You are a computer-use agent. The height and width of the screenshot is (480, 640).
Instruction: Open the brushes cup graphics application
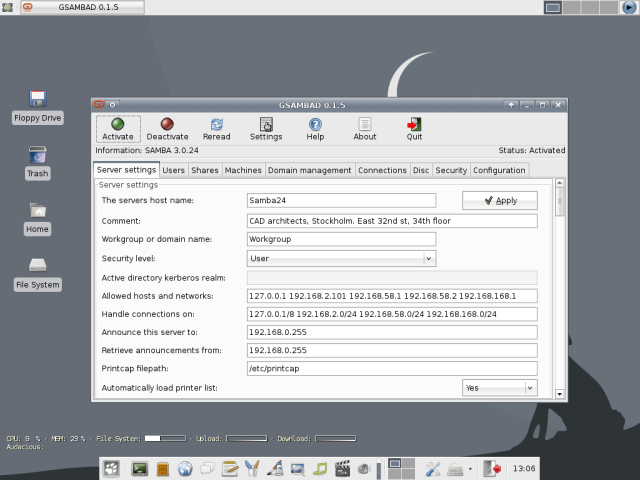pyautogui.click(x=252, y=469)
